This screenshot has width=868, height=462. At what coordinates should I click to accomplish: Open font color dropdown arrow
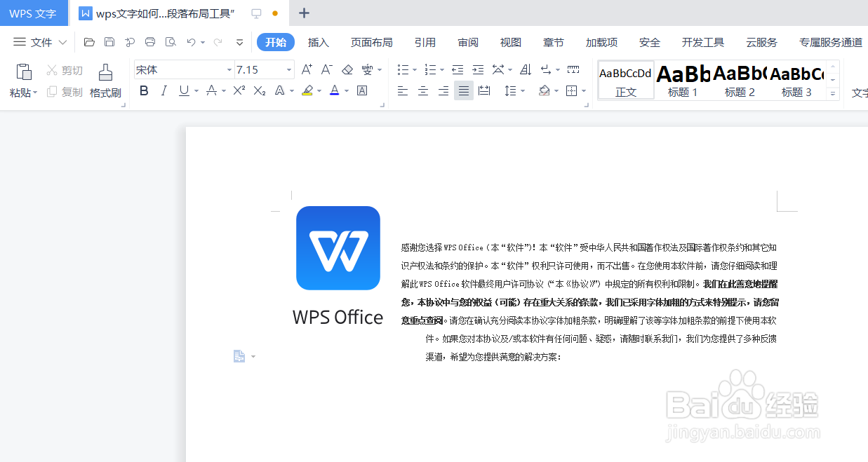pos(347,91)
